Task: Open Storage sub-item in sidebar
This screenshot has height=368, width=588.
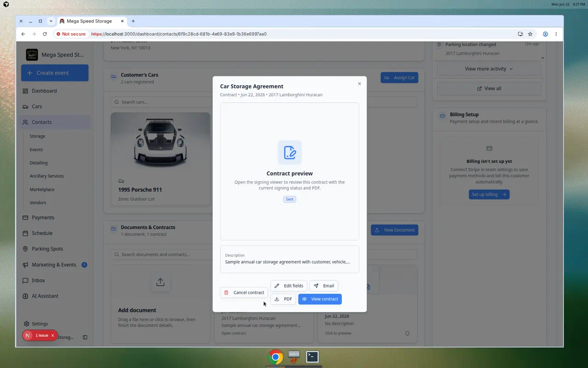Action: [38, 136]
